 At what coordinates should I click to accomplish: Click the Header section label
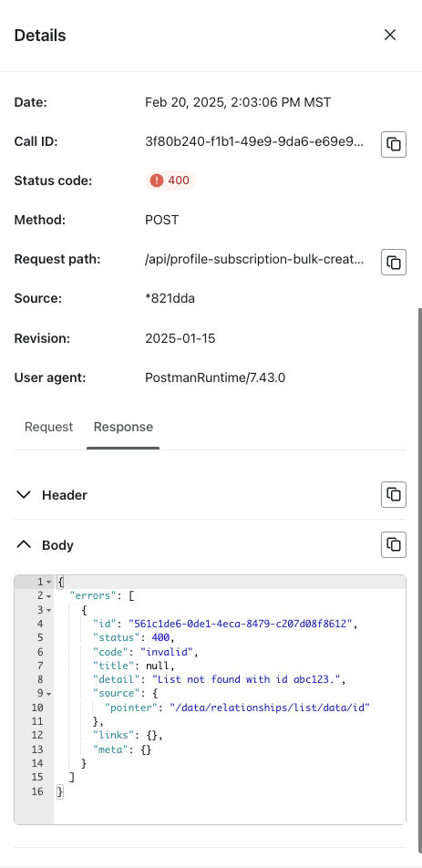click(x=64, y=495)
